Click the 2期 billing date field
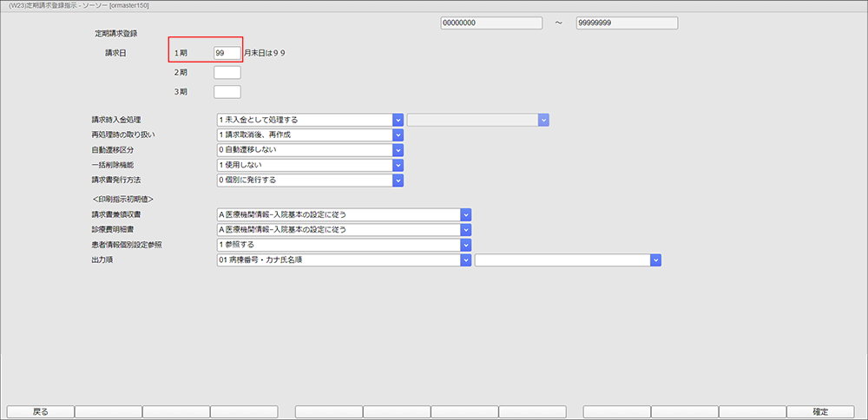The height and width of the screenshot is (420, 868). click(x=227, y=72)
